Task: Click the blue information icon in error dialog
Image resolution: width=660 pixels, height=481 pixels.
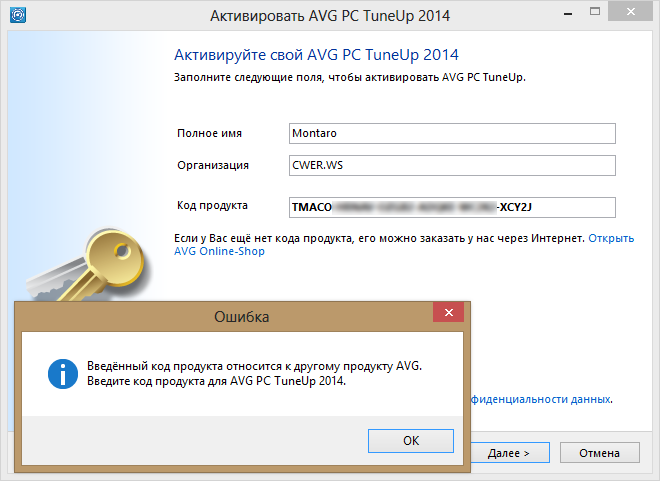Action: pyautogui.click(x=63, y=375)
